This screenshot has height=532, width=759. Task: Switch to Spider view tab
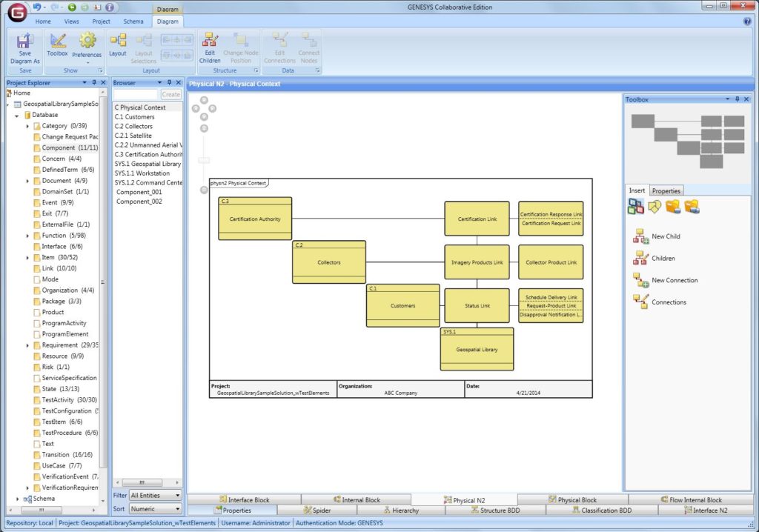pyautogui.click(x=317, y=511)
